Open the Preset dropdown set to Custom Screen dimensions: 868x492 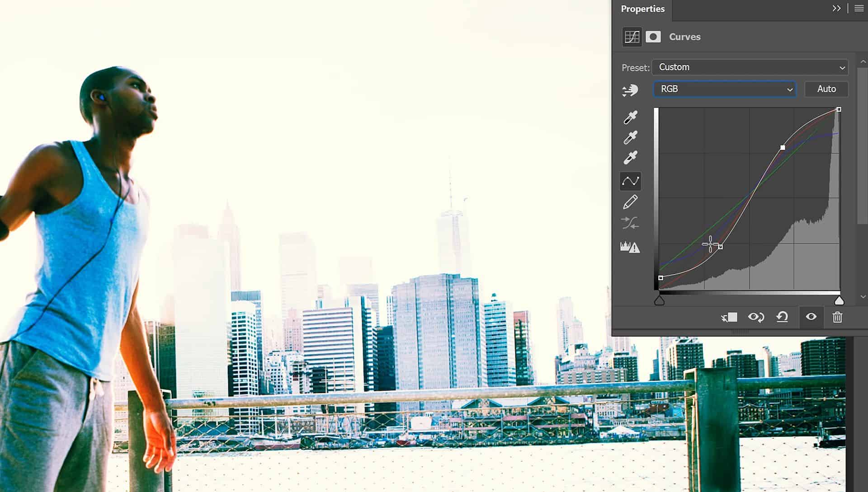click(x=750, y=67)
